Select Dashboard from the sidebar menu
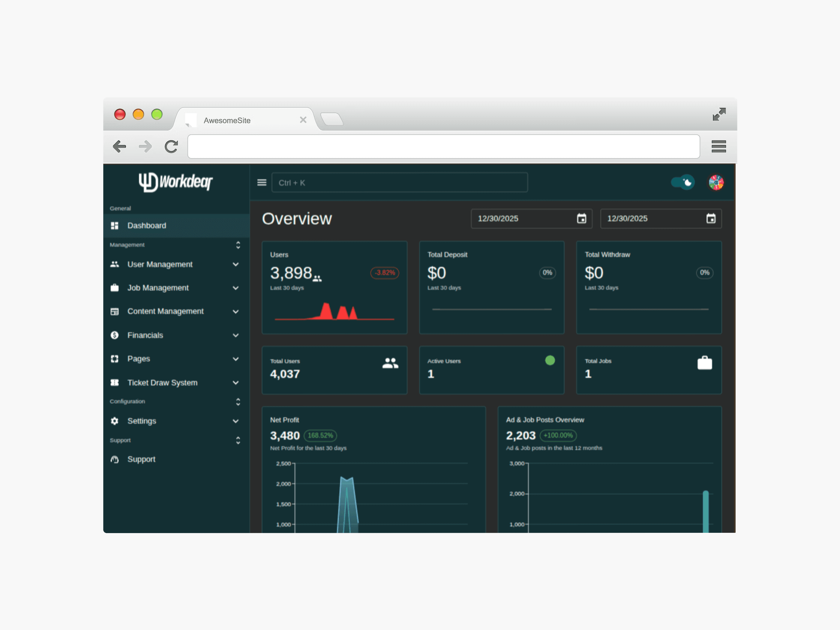The image size is (840, 630). (147, 225)
